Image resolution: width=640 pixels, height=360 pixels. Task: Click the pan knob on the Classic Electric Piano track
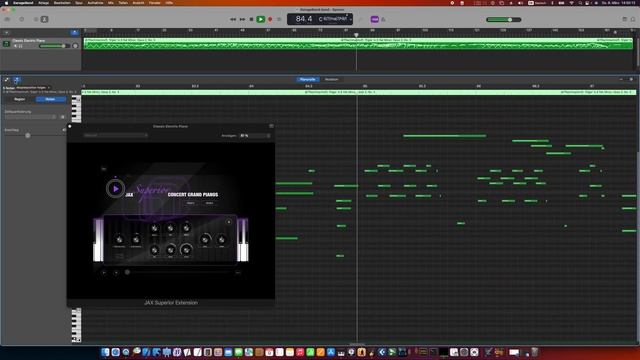75,46
